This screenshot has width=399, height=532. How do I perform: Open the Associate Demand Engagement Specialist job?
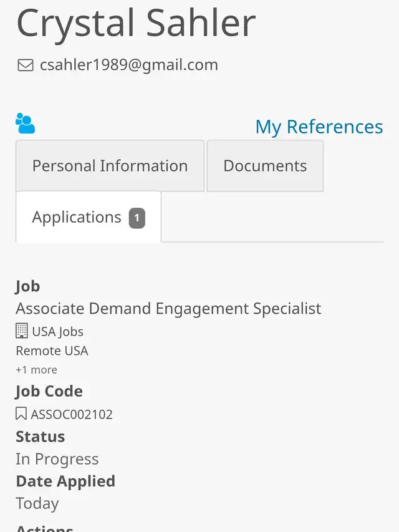168,309
